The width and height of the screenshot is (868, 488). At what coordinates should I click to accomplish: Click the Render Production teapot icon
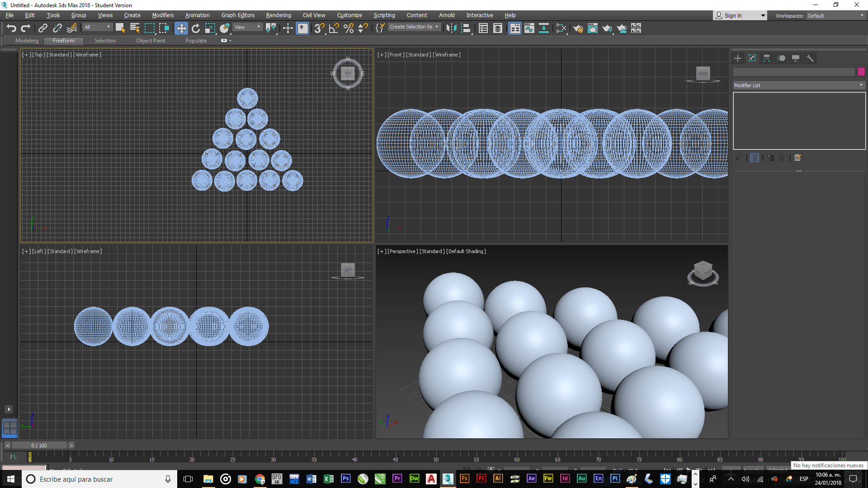tap(607, 28)
